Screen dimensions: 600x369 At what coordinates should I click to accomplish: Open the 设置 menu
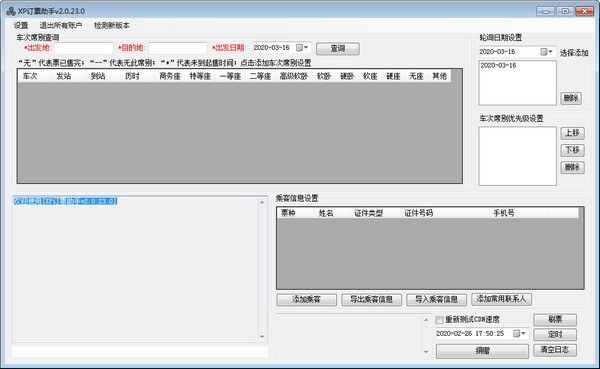(21, 26)
